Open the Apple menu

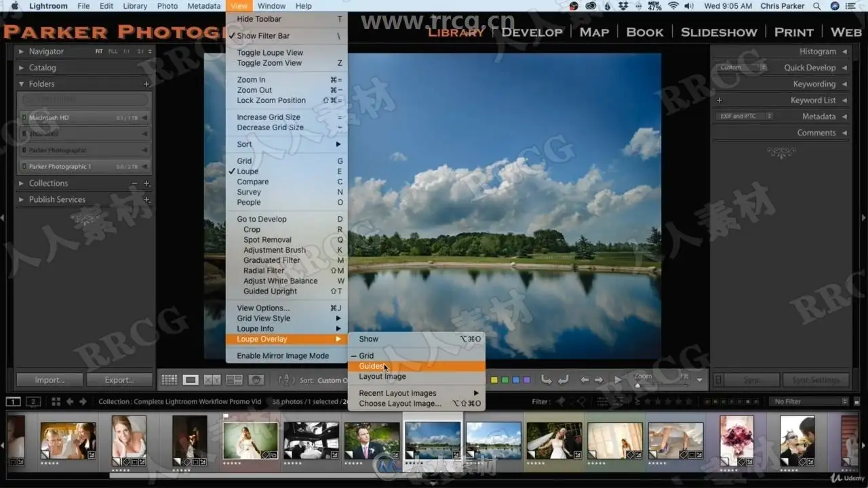tap(14, 6)
